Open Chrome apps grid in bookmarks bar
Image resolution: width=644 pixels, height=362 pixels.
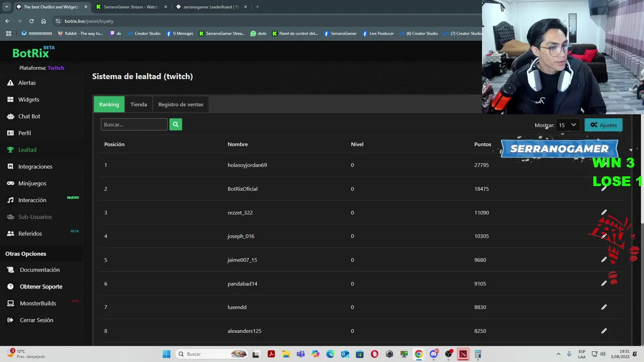(x=9, y=34)
